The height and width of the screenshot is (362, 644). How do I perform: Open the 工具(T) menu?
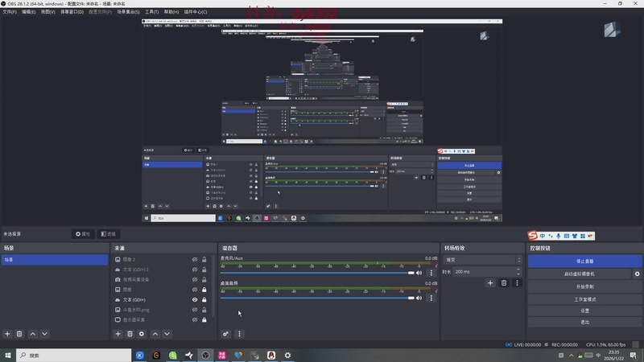(x=151, y=12)
